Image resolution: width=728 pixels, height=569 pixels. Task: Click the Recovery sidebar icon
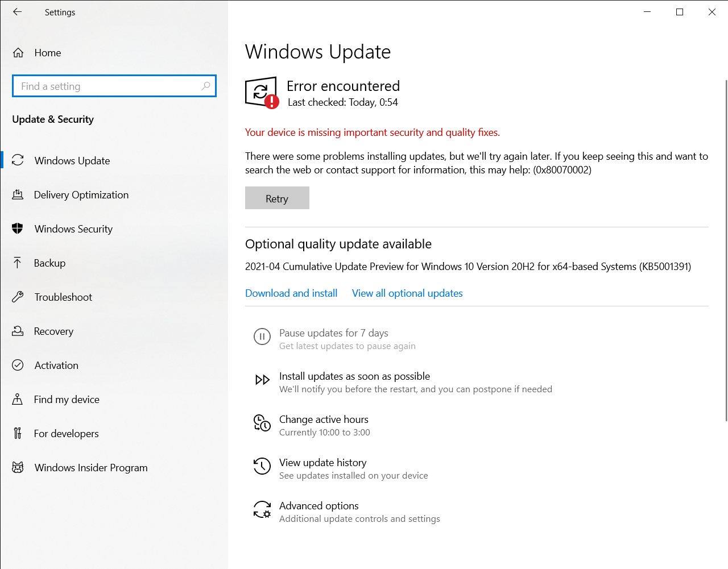18,331
